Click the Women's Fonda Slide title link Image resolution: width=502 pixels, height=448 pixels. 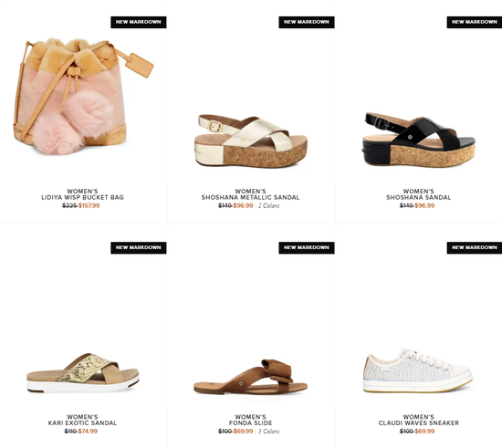click(x=250, y=420)
